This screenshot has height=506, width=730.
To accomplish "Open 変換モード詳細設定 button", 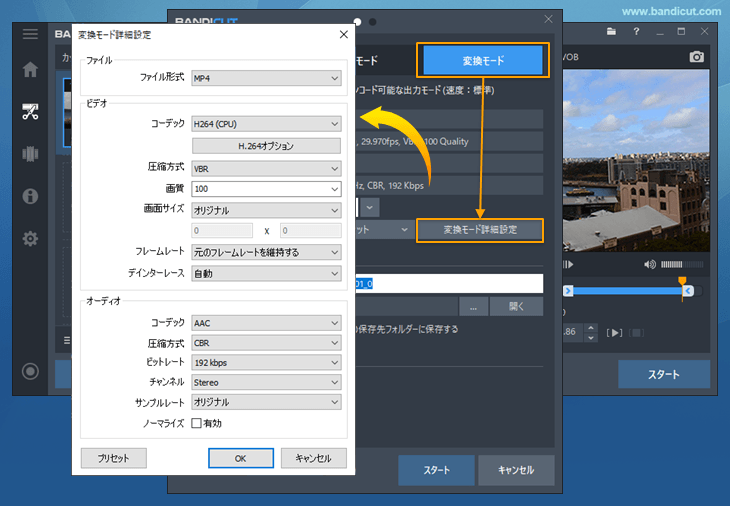I will (480, 230).
